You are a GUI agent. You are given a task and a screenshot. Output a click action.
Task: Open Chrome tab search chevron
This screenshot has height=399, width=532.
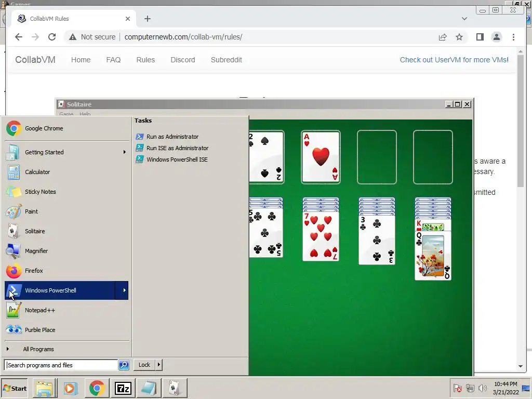[x=464, y=19]
